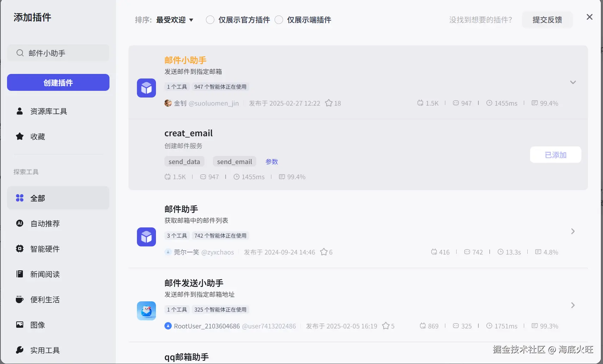Click the 邮件发送小助手 envelope plugin icon
This screenshot has width=603, height=364.
(146, 311)
